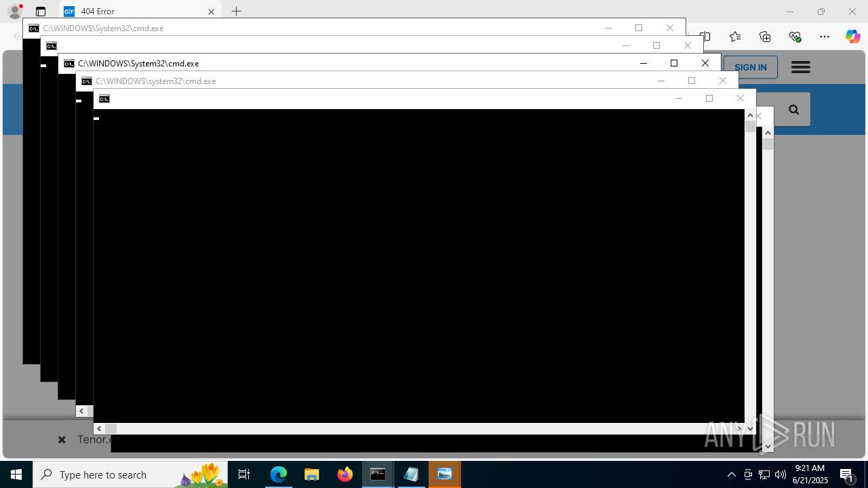
Task: Select the 404 Error browser tab
Action: (x=139, y=12)
